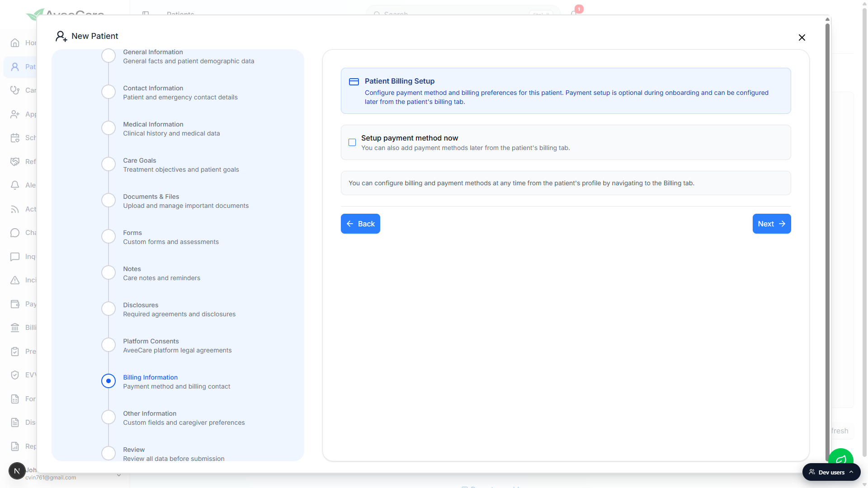Expand the user account chevron
The image size is (868, 488).
coord(119,475)
